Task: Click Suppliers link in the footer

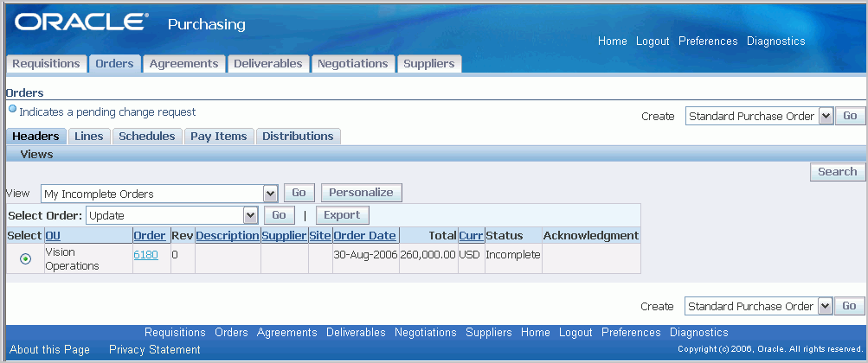Action: click(489, 333)
